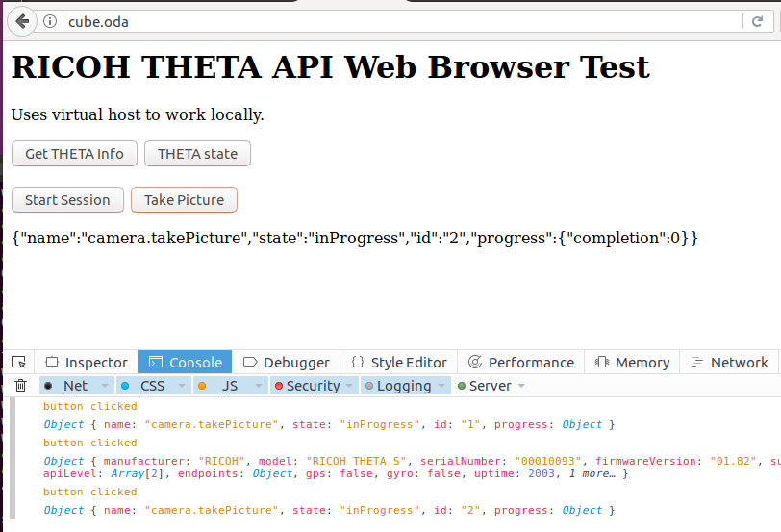The image size is (781, 532).
Task: Click the RICOH THETA API heading
Action: (x=330, y=67)
